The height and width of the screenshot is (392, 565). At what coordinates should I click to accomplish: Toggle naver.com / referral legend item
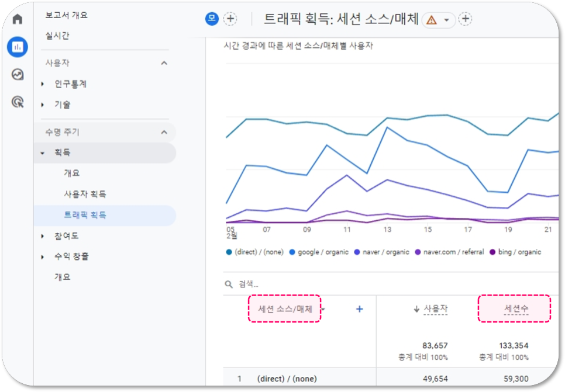point(449,252)
